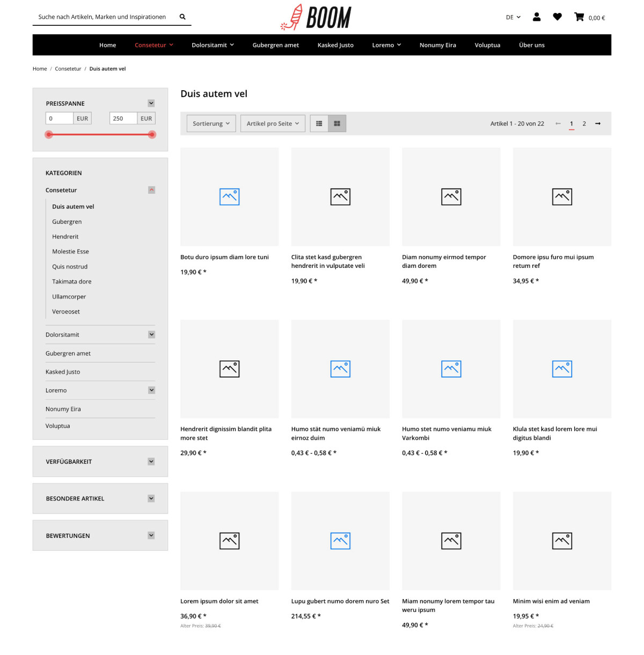This screenshot has height=655, width=644.
Task: Select Nonumy Eira in navigation bar
Action: (x=438, y=45)
